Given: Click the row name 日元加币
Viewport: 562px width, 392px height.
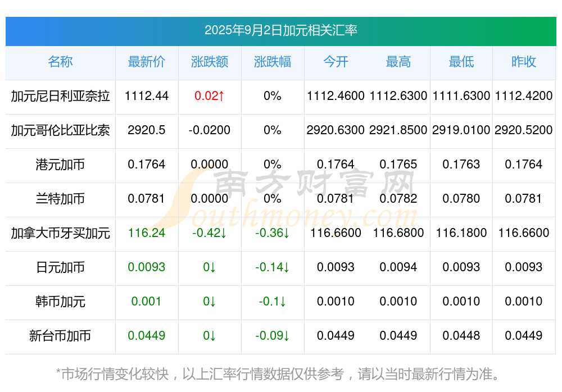Looking at the screenshot, I should tap(60, 267).
